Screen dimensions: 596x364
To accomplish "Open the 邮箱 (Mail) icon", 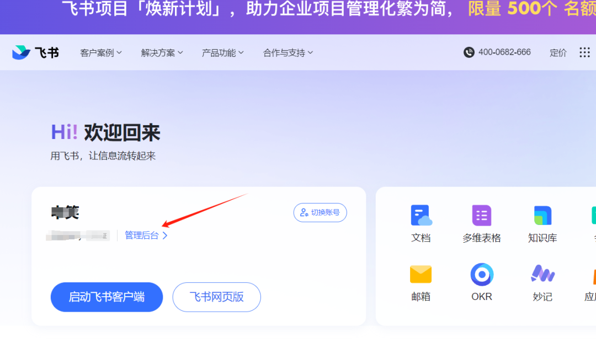I will 421,274.
